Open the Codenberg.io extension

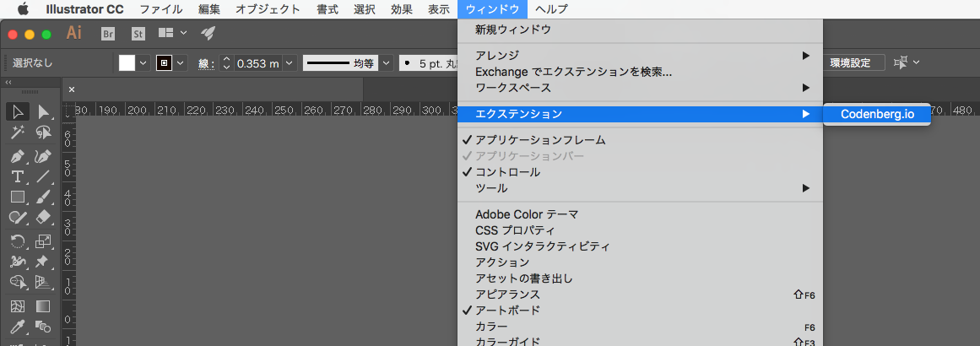[x=877, y=114]
